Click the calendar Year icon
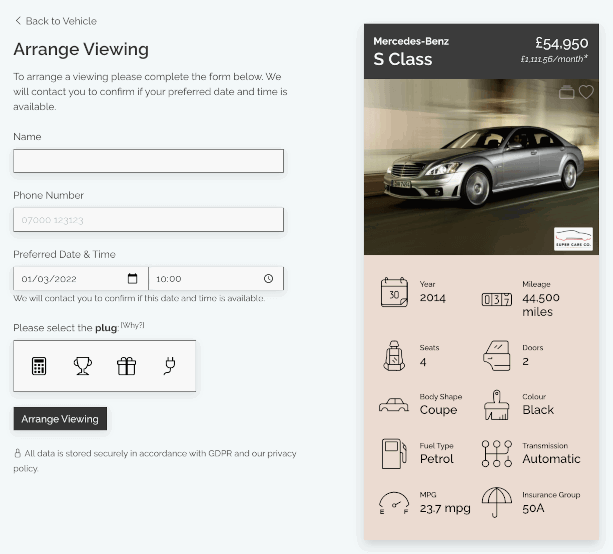Viewport: 613px width, 554px height. tap(394, 292)
